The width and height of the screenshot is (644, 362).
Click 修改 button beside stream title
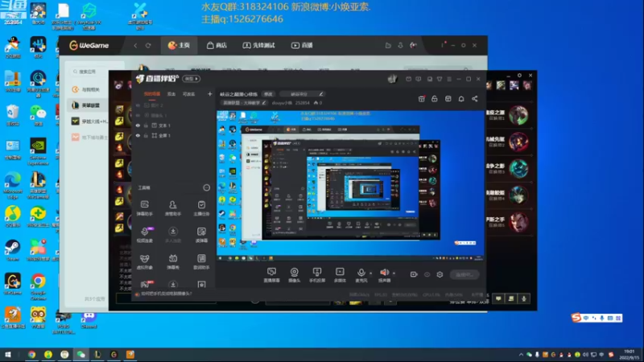click(x=268, y=94)
